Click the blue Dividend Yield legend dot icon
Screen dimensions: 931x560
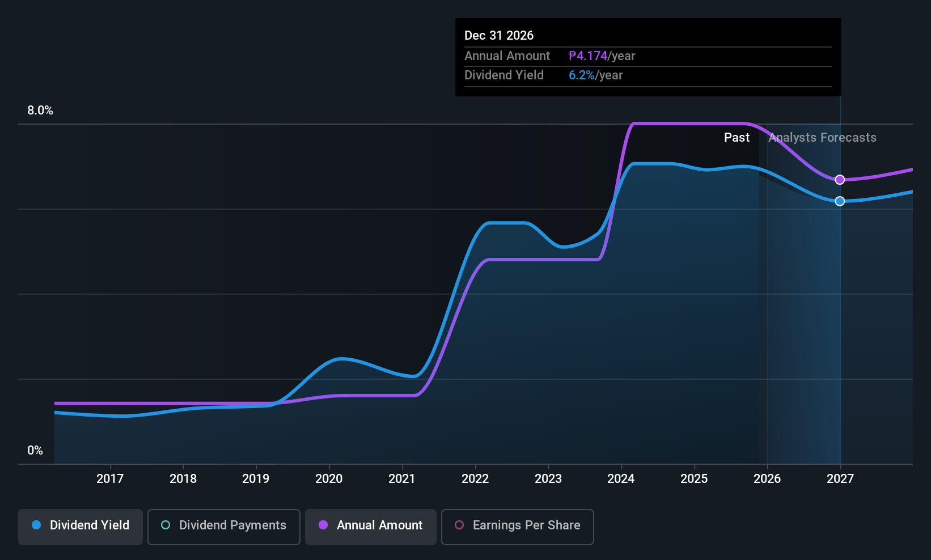(x=36, y=525)
